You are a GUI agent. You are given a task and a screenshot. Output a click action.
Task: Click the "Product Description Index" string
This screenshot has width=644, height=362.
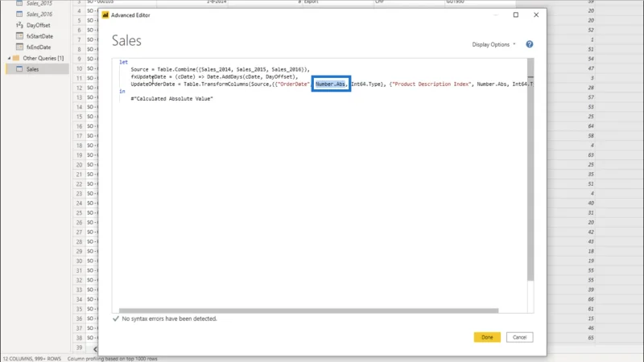click(431, 84)
